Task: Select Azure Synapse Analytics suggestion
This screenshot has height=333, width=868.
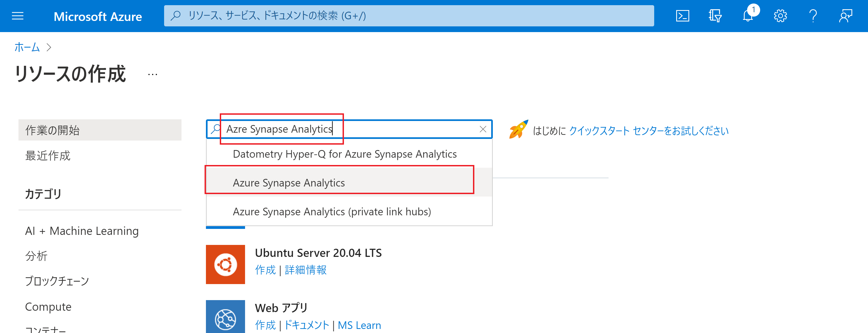Action: (x=289, y=183)
